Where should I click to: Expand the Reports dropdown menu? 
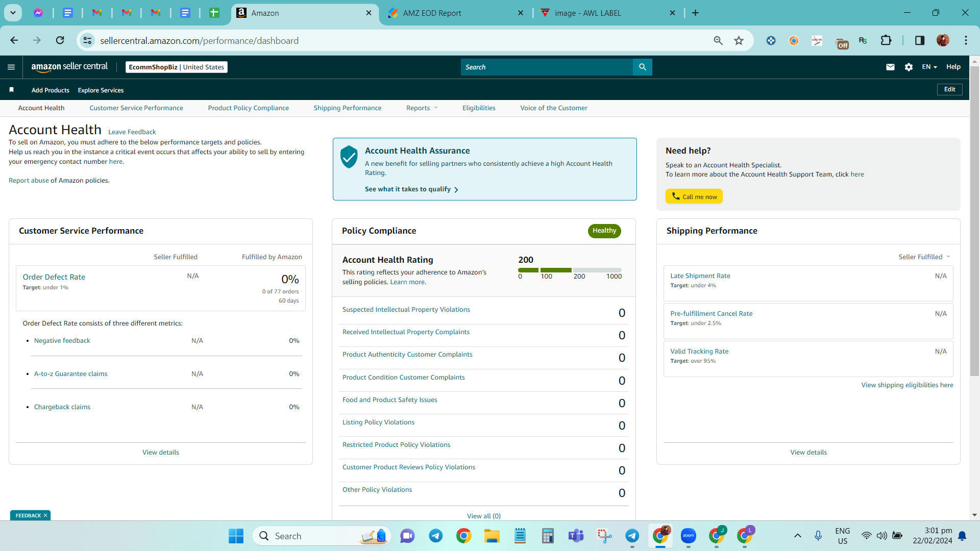point(422,108)
